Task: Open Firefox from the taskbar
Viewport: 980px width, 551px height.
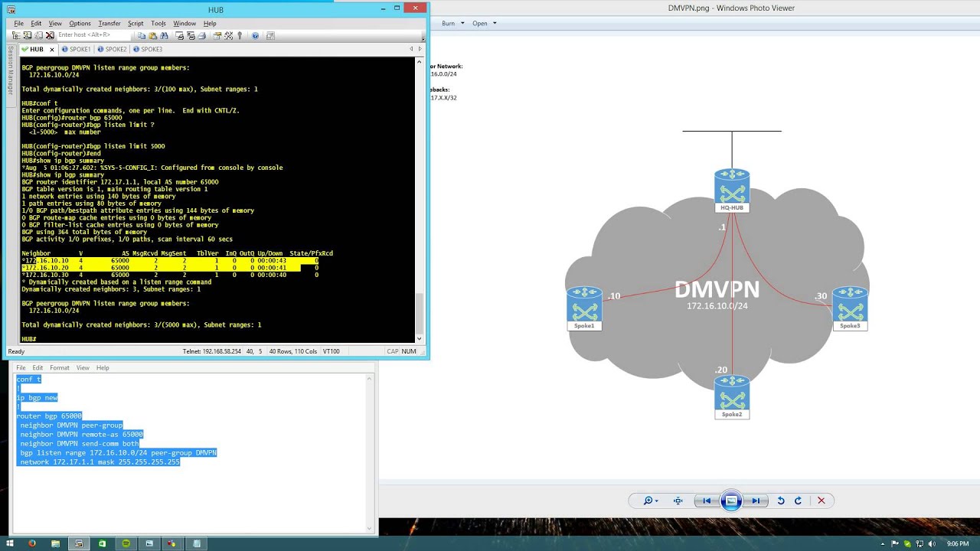Action: click(31, 543)
